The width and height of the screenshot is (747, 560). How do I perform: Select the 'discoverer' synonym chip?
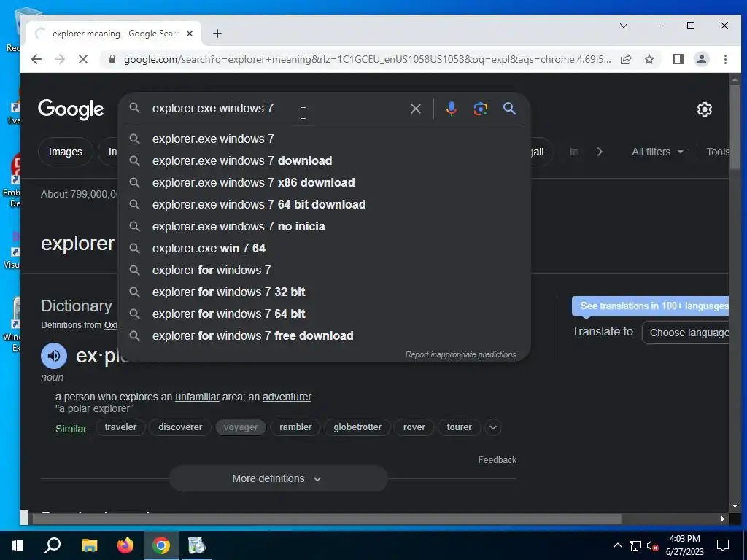[x=180, y=427]
